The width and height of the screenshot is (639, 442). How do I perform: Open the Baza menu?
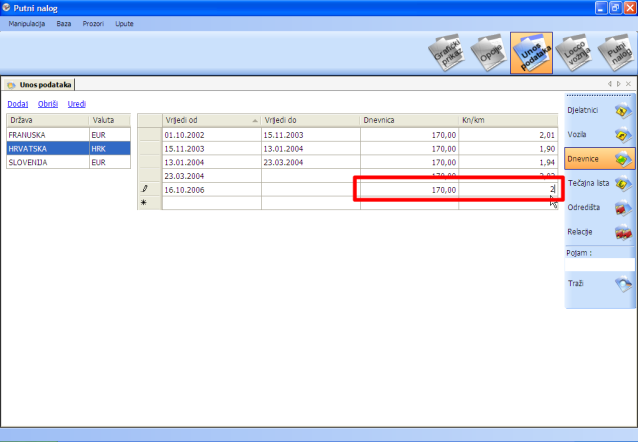pos(64,24)
